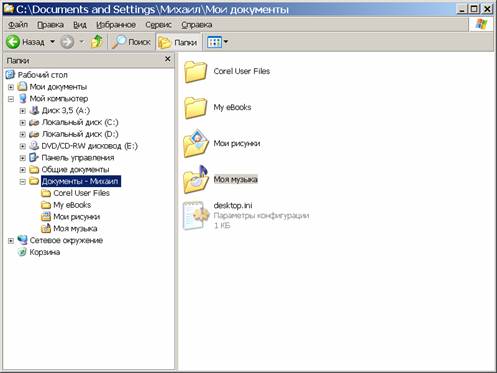This screenshot has width=497, height=373.
Task: Click the Мои рисунки label in file list
Action: point(237,143)
